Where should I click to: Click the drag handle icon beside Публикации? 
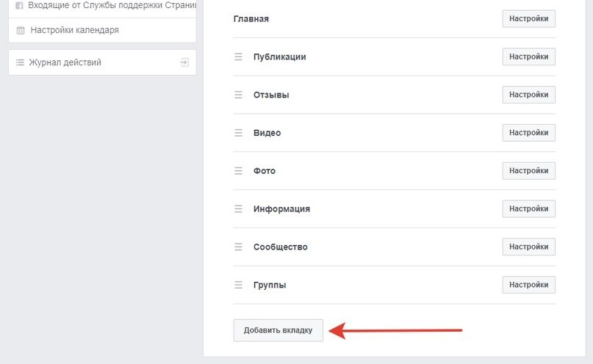coord(238,57)
